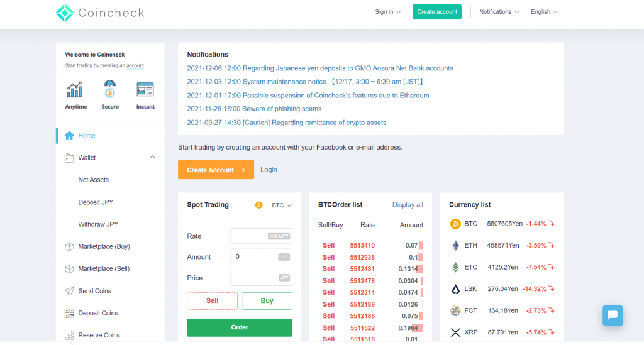This screenshot has height=345, width=644.
Task: Click the ETC icon in Currency list
Action: pos(455,268)
